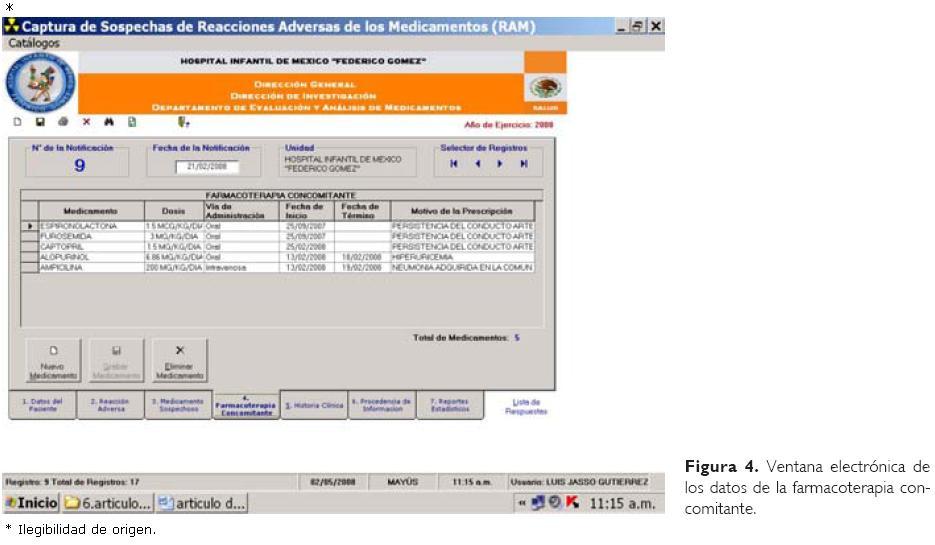Click the binoculars search toolbar icon
935x545 pixels.
pyautogui.click(x=109, y=123)
